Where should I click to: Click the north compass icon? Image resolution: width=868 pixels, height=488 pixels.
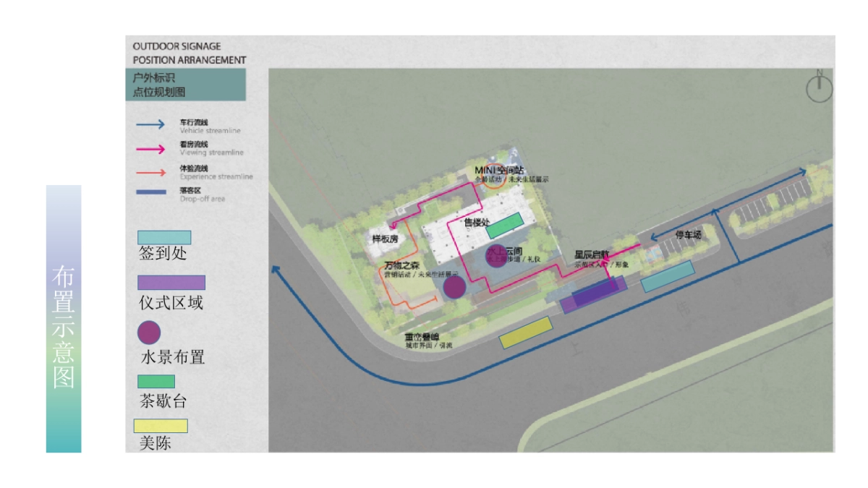coord(820,88)
